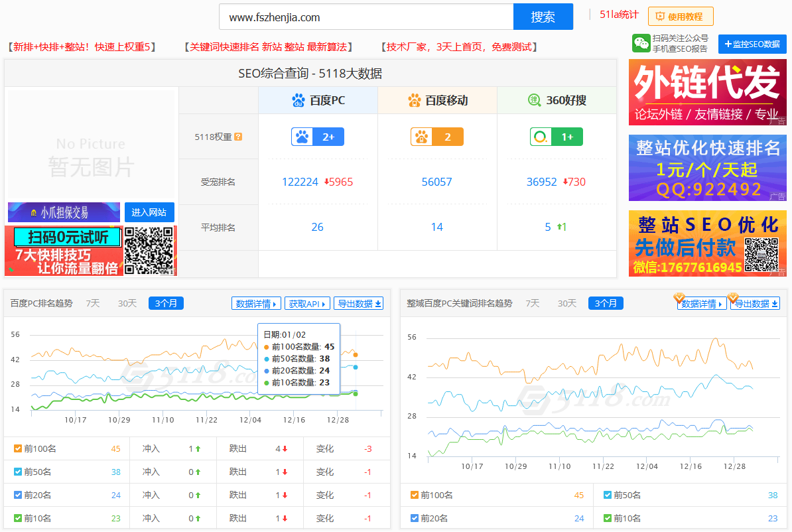The image size is (792, 532).
Task: Click the QR code in 整站SEO优化 ad
Action: [761, 255]
